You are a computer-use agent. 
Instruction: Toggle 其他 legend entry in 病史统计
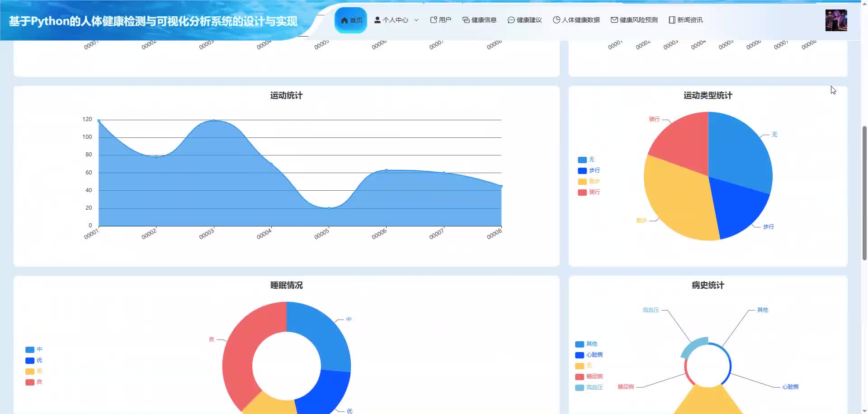(x=586, y=344)
